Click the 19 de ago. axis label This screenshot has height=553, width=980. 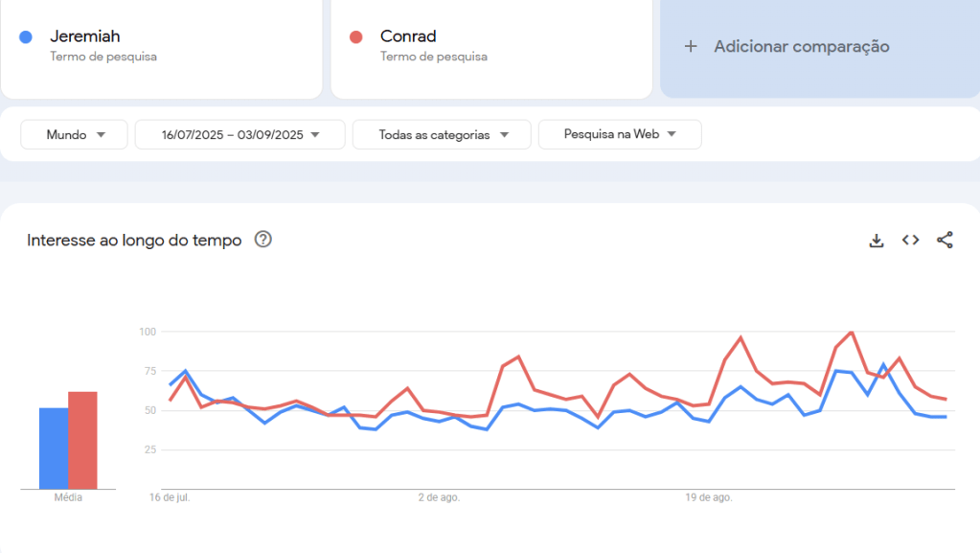click(x=709, y=498)
